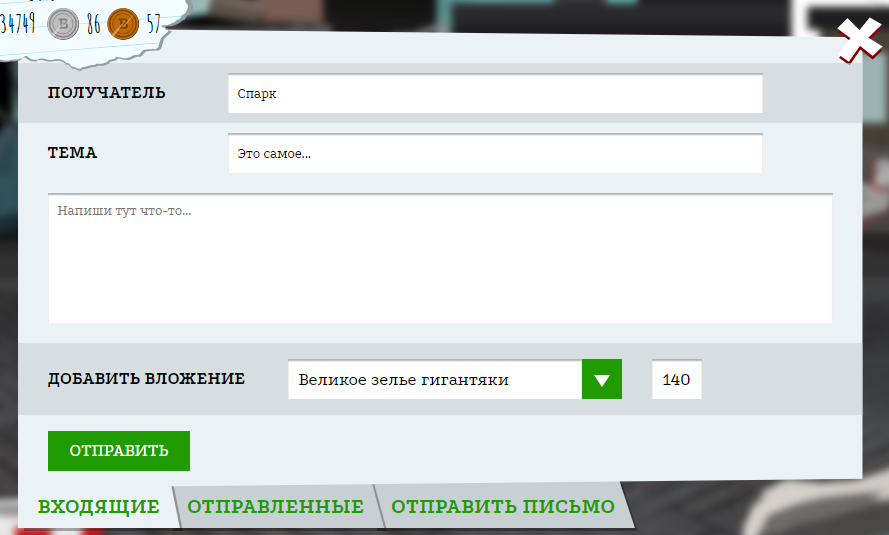Viewport: 889px width, 535px height.
Task: Click the ПОЛУЧАТЕЛЬ label
Action: (x=107, y=93)
